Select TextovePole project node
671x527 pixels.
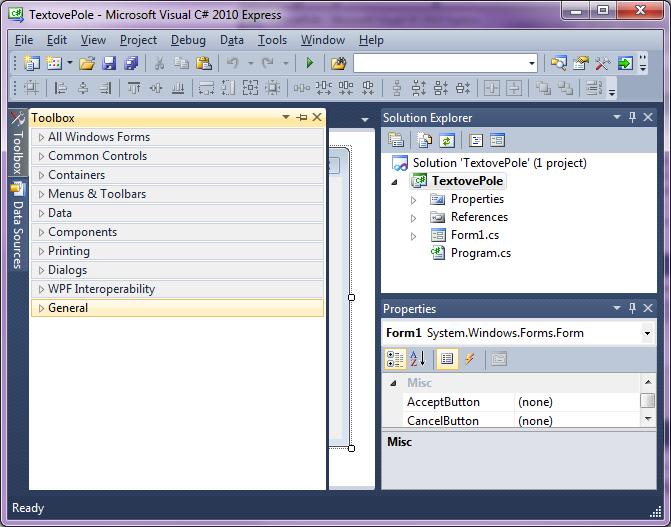(x=467, y=181)
